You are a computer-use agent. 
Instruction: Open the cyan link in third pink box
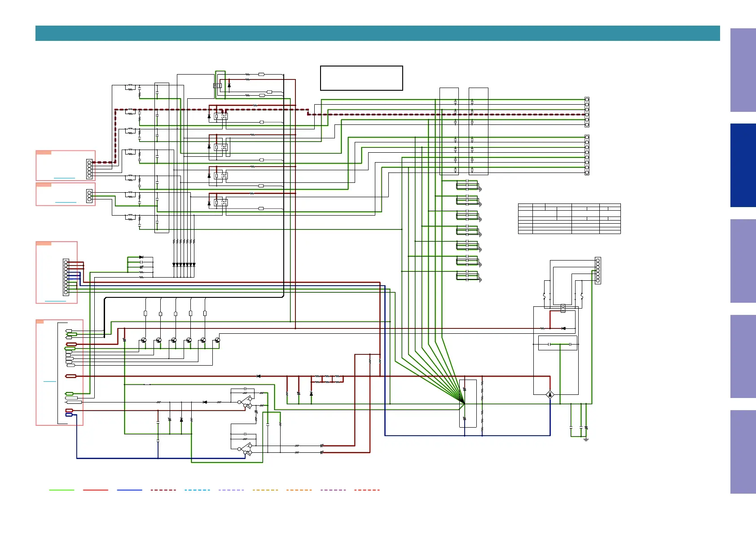point(55,301)
